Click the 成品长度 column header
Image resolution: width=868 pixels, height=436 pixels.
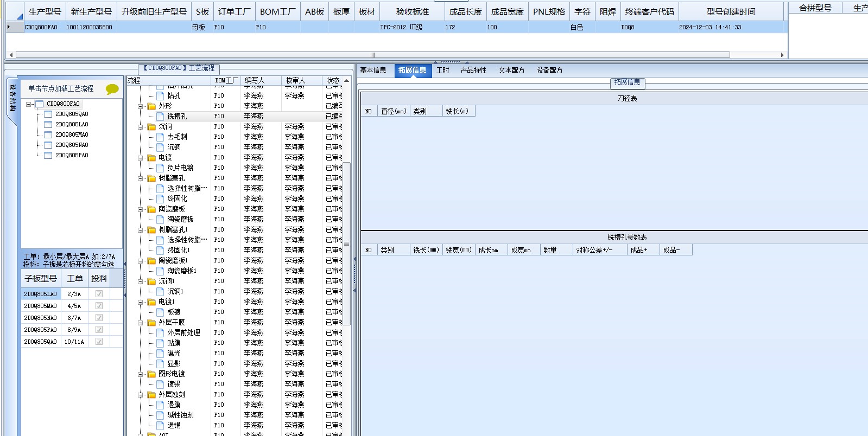coord(465,11)
